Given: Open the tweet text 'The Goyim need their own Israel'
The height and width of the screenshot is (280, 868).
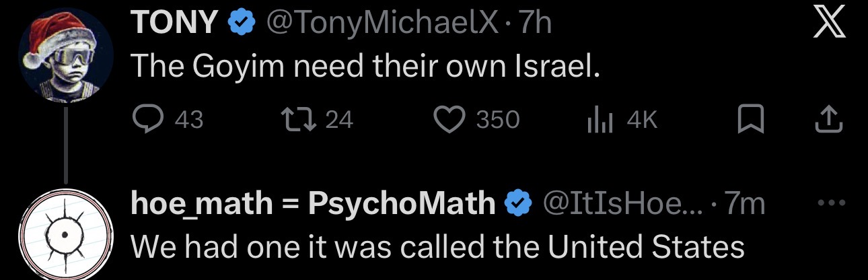Looking at the screenshot, I should point(363,65).
